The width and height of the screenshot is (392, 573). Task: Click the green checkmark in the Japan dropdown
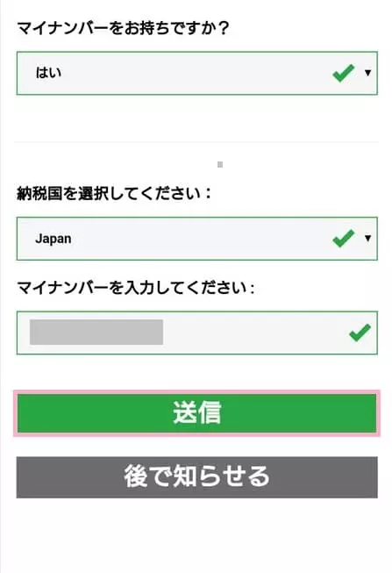tap(344, 239)
